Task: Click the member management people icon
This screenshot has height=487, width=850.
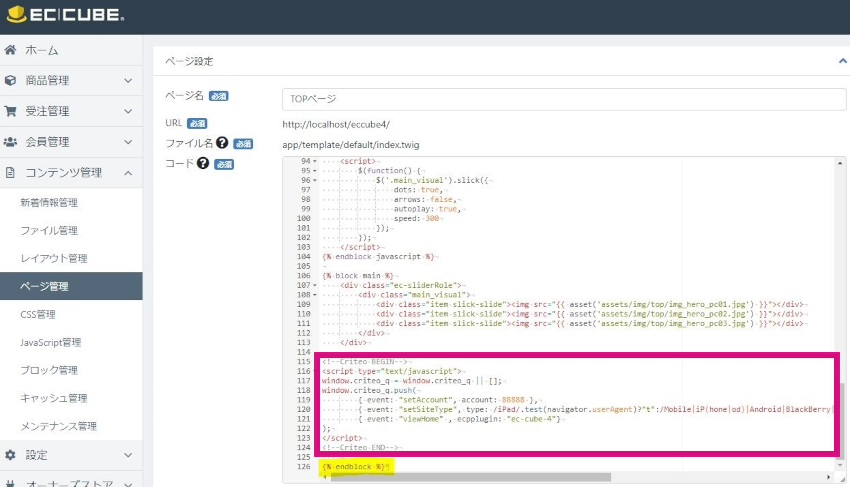Action: [10, 142]
